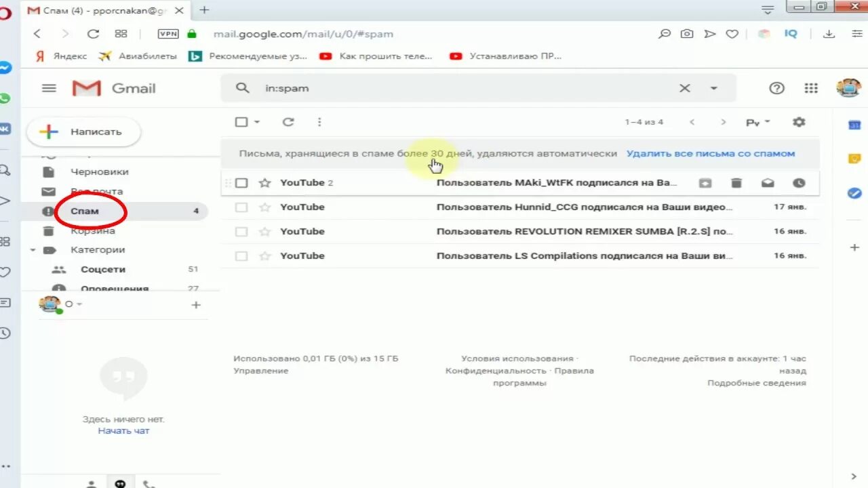Clear the in:spam search with the X
Screen dimensions: 868x488
point(685,88)
